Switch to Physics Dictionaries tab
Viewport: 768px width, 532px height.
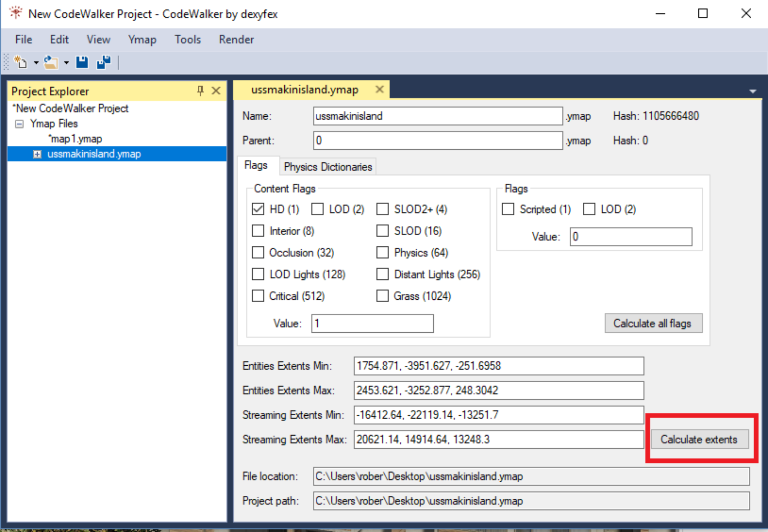328,167
